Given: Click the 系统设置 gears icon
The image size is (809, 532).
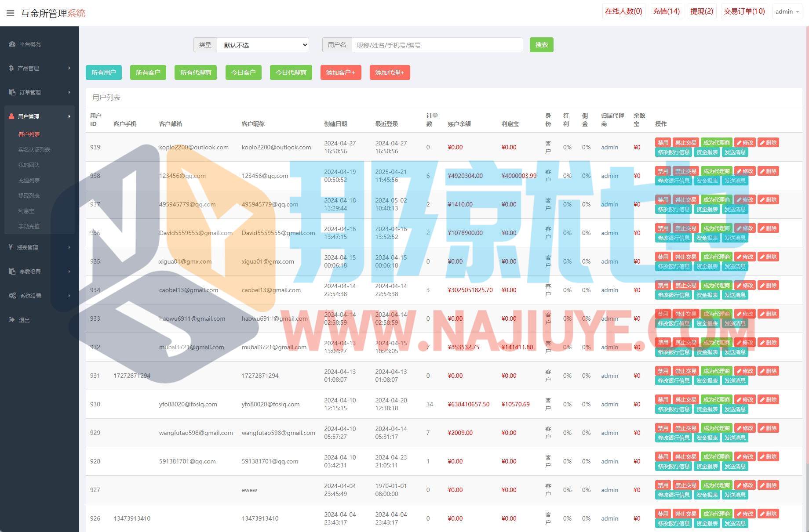Looking at the screenshot, I should tap(12, 296).
